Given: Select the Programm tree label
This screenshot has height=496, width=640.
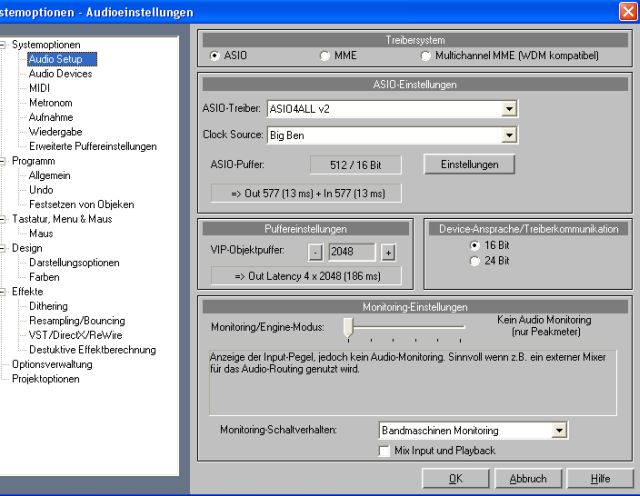Looking at the screenshot, I should coord(33,161).
